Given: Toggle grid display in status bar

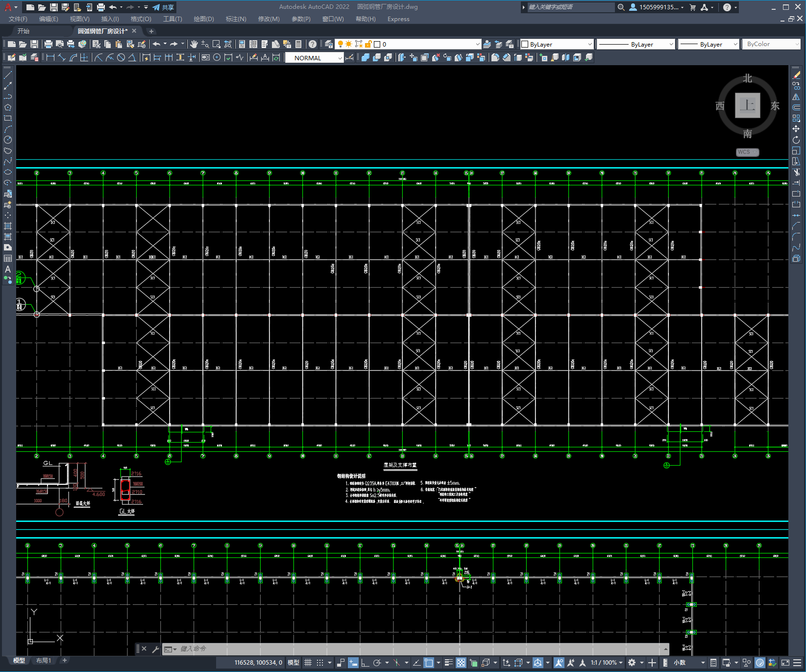Looking at the screenshot, I should 308,663.
